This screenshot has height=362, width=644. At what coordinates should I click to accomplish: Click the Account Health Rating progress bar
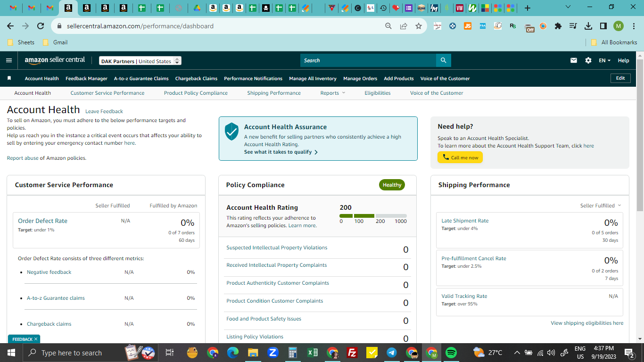click(x=373, y=216)
